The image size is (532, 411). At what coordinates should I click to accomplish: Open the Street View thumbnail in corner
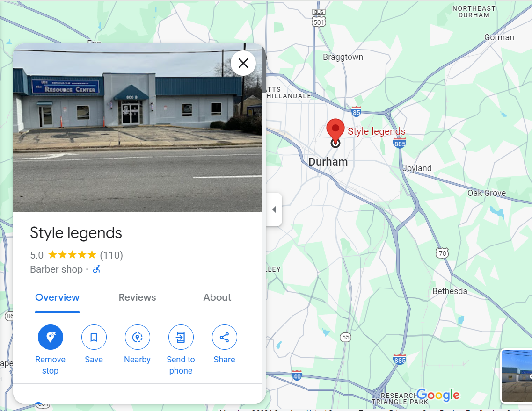pyautogui.click(x=517, y=376)
